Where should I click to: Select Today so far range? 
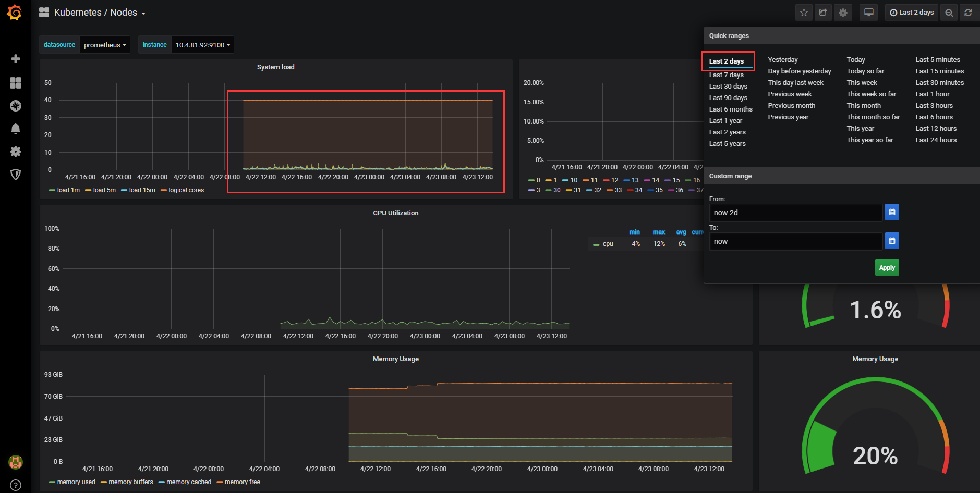tap(865, 71)
